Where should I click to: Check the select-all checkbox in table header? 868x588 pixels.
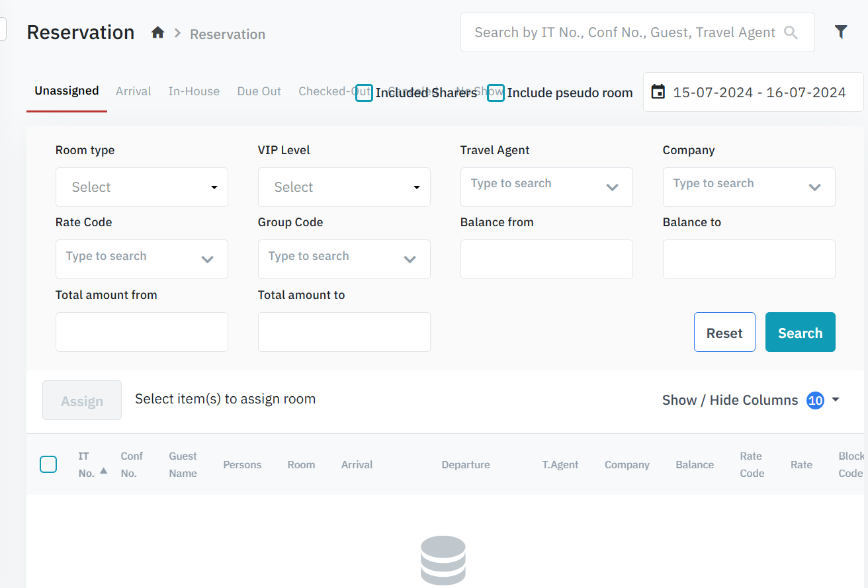pos(48,464)
